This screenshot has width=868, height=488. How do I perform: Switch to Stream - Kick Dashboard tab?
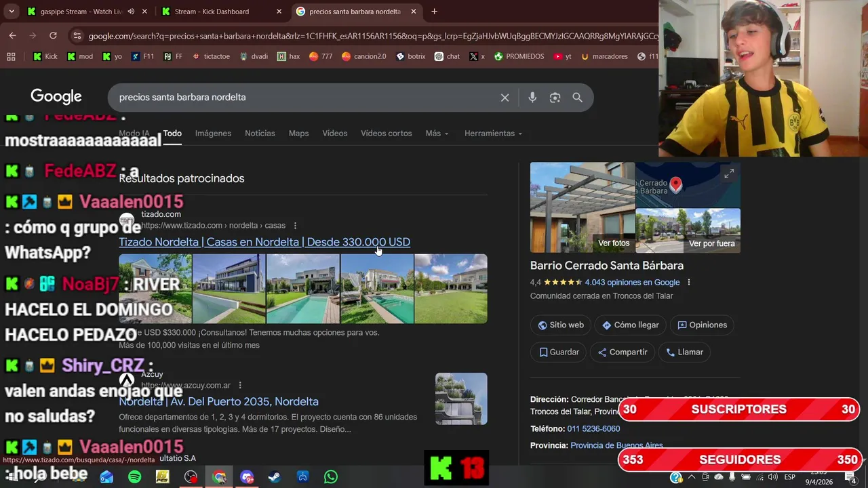tap(212, 12)
